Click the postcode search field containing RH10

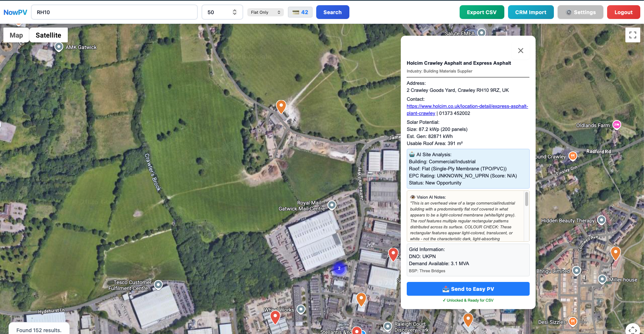[x=114, y=12]
